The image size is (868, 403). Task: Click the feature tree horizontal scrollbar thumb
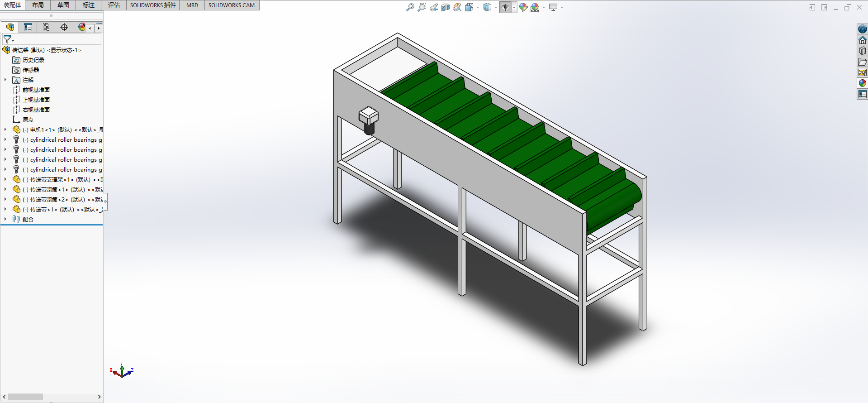(x=25, y=397)
